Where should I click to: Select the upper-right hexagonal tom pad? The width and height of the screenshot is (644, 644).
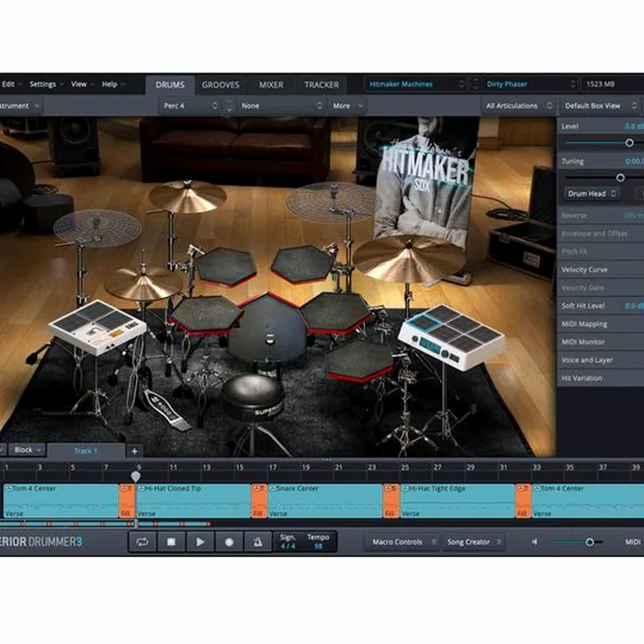point(302,264)
